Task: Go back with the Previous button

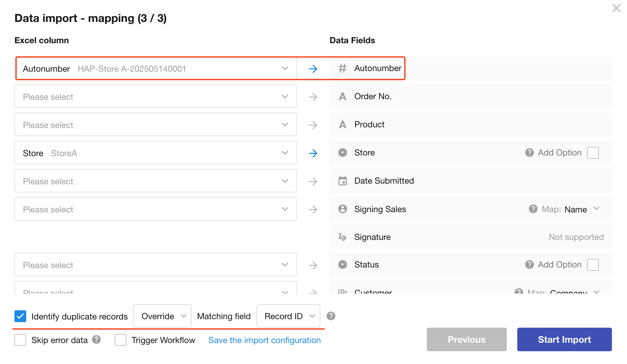Action: pyautogui.click(x=466, y=339)
